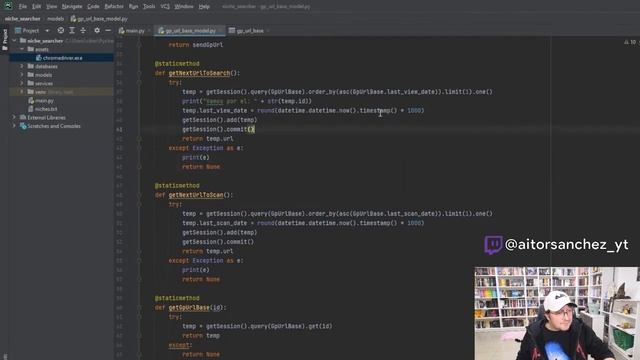Click the PyCharm application logo icon
This screenshot has height=360, width=640.
tap(8, 6)
